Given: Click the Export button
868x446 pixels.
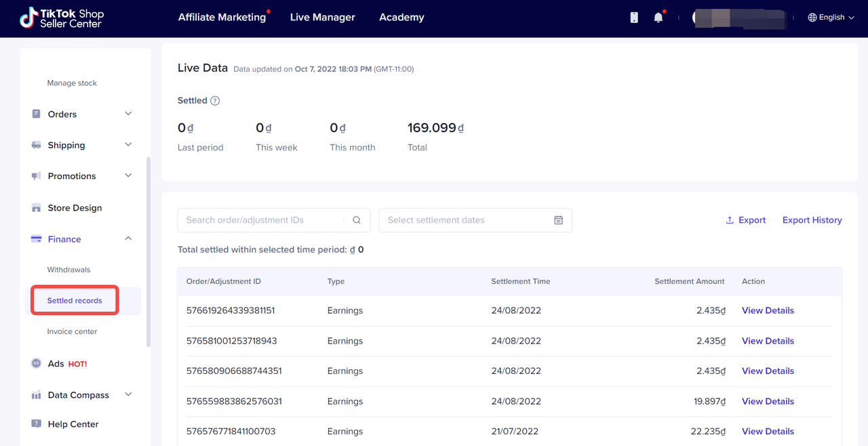Looking at the screenshot, I should tap(745, 220).
